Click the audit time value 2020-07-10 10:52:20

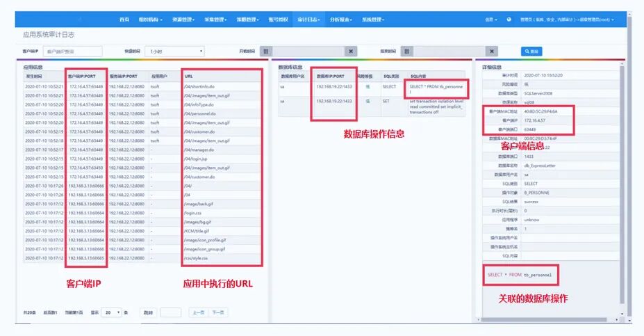543,76
